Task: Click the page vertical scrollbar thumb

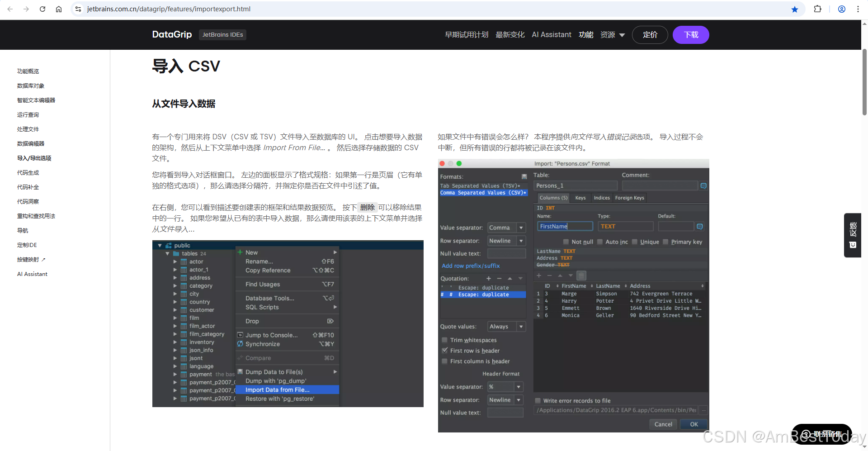Action: (x=864, y=81)
